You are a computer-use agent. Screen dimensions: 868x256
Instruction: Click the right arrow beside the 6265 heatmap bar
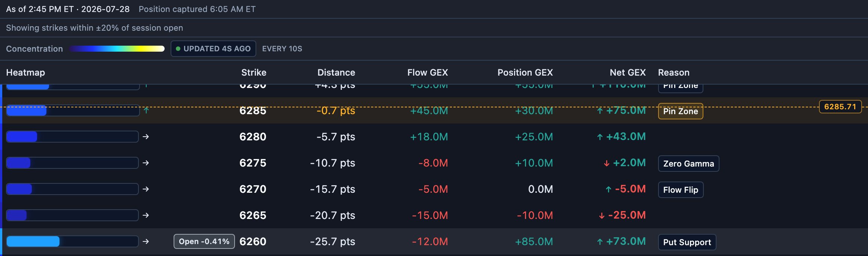(146, 215)
